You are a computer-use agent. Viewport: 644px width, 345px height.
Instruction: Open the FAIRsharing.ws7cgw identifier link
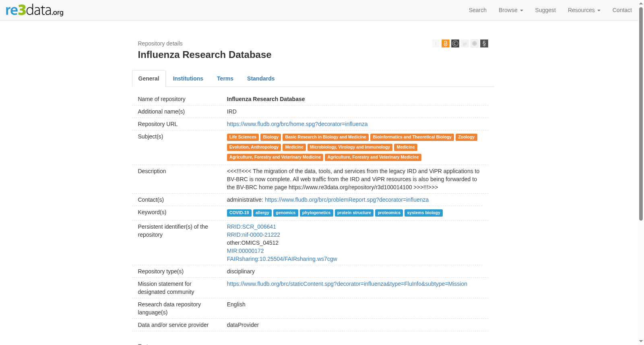click(x=282, y=259)
